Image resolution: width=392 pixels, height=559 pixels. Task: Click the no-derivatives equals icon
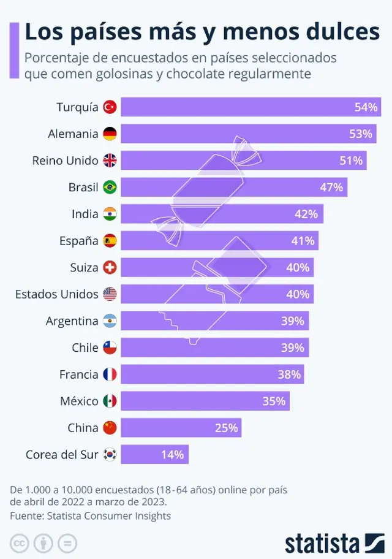(67, 543)
